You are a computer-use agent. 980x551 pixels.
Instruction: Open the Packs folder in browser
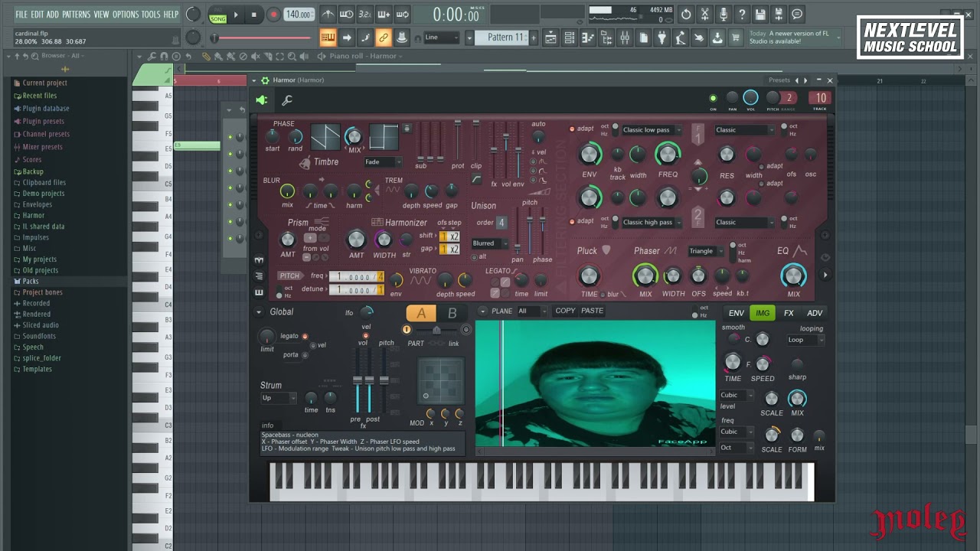31,281
